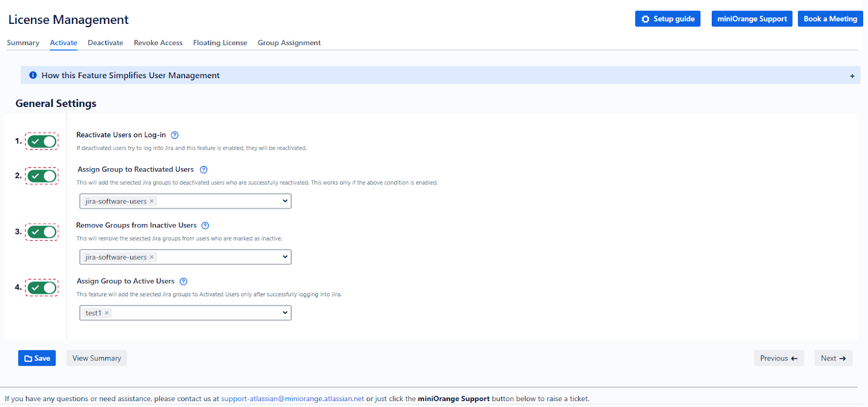Click the support-atlassian email link

point(292,399)
